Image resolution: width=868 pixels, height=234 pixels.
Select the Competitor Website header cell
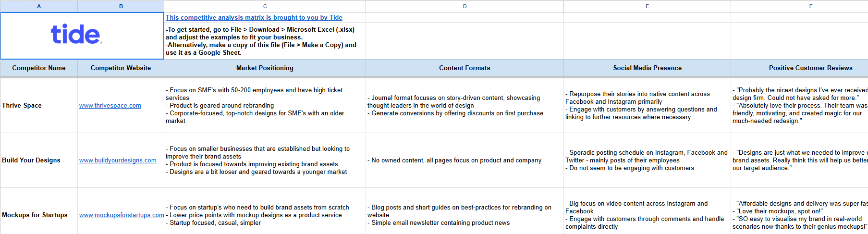(x=121, y=68)
